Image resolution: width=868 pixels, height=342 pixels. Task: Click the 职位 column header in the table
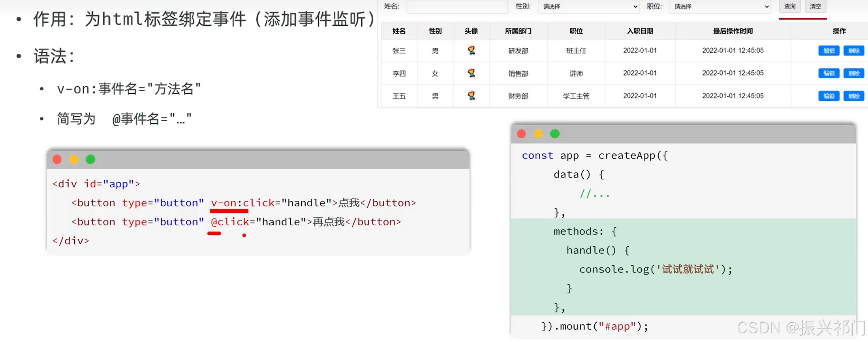click(576, 31)
